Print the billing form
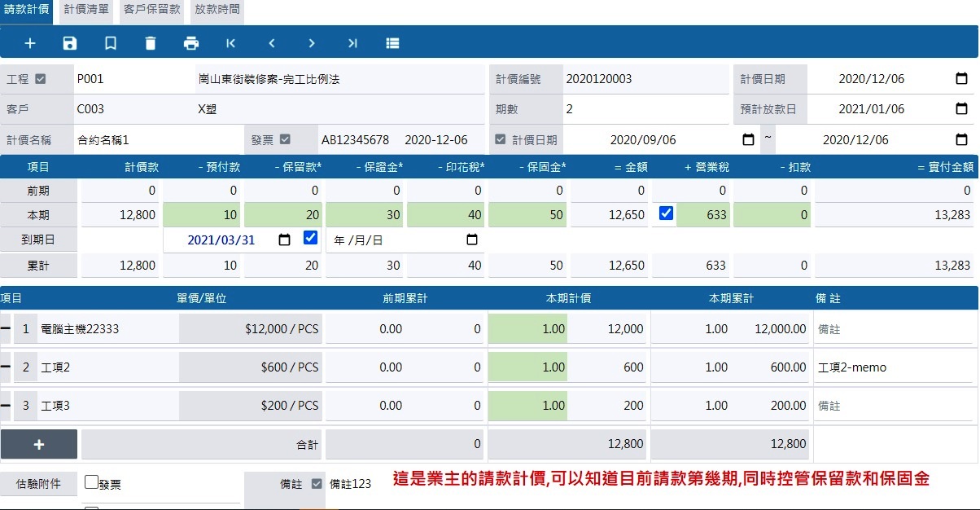The width and height of the screenshot is (980, 510). (191, 43)
